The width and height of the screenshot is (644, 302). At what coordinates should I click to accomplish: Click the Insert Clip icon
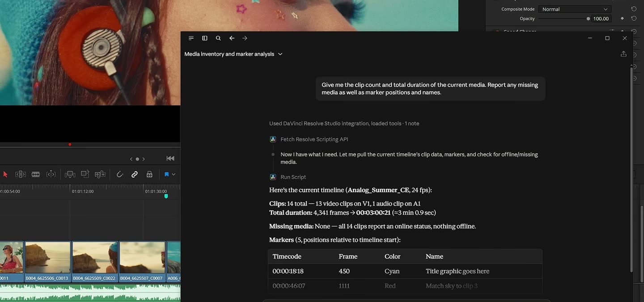[70, 174]
